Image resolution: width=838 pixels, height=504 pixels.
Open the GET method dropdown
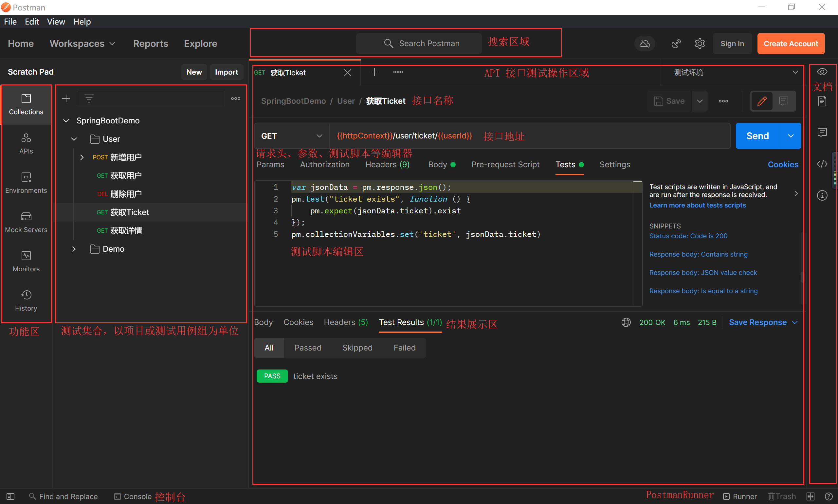coord(292,136)
